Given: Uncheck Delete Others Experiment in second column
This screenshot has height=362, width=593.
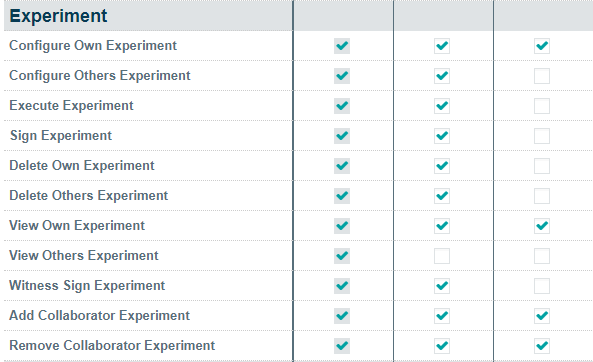Looking at the screenshot, I should tap(442, 196).
